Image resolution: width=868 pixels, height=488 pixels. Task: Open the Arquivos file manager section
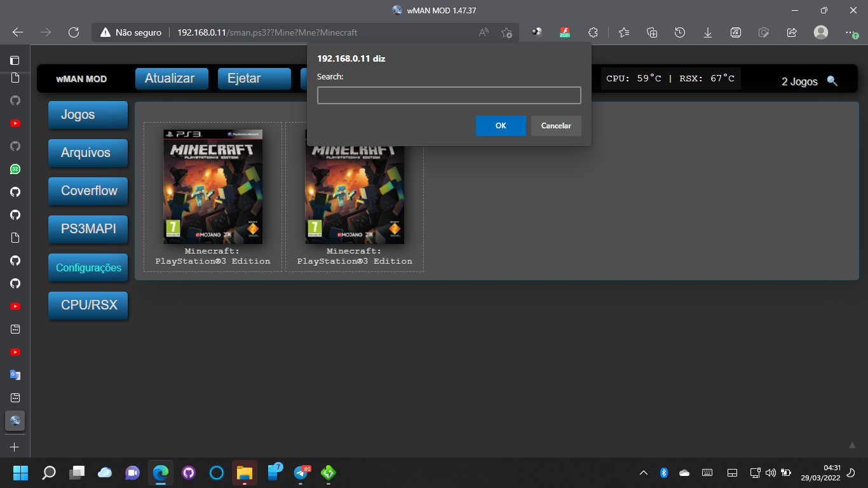pyautogui.click(x=88, y=153)
